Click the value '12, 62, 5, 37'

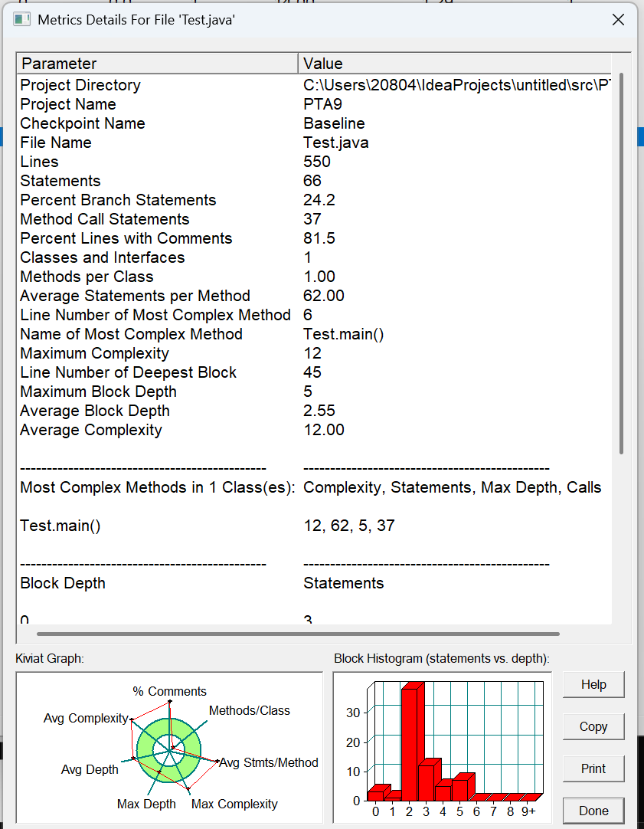point(348,526)
